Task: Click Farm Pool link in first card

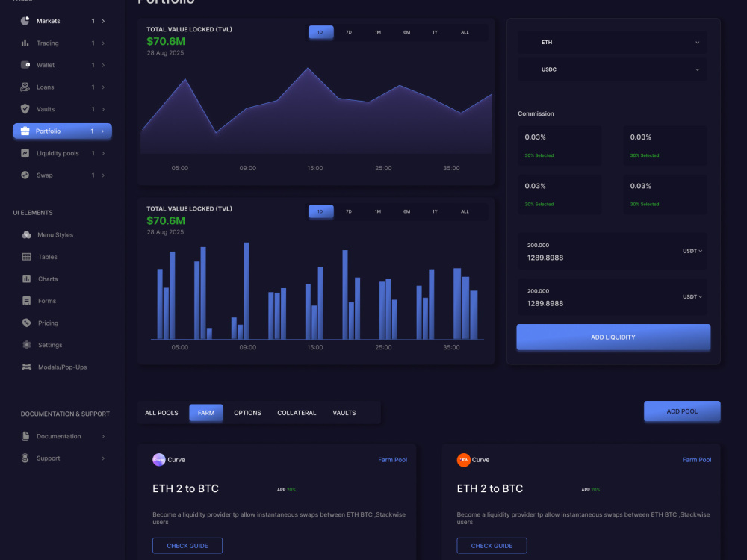Action: (393, 459)
